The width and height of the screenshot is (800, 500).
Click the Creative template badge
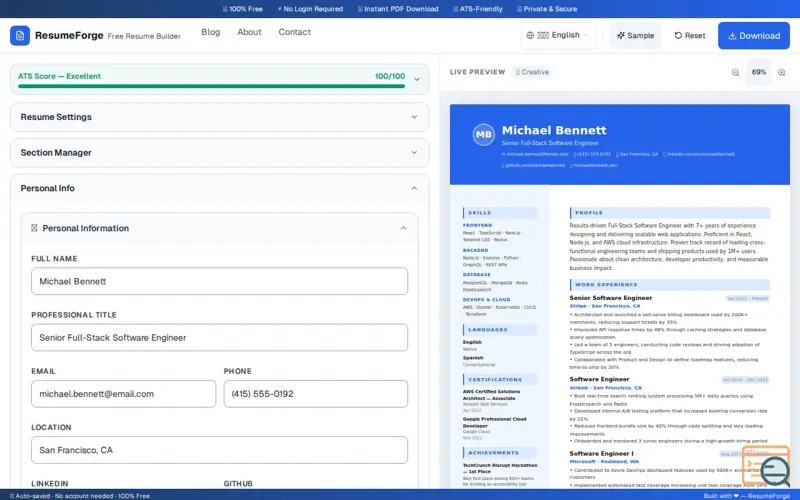(532, 72)
